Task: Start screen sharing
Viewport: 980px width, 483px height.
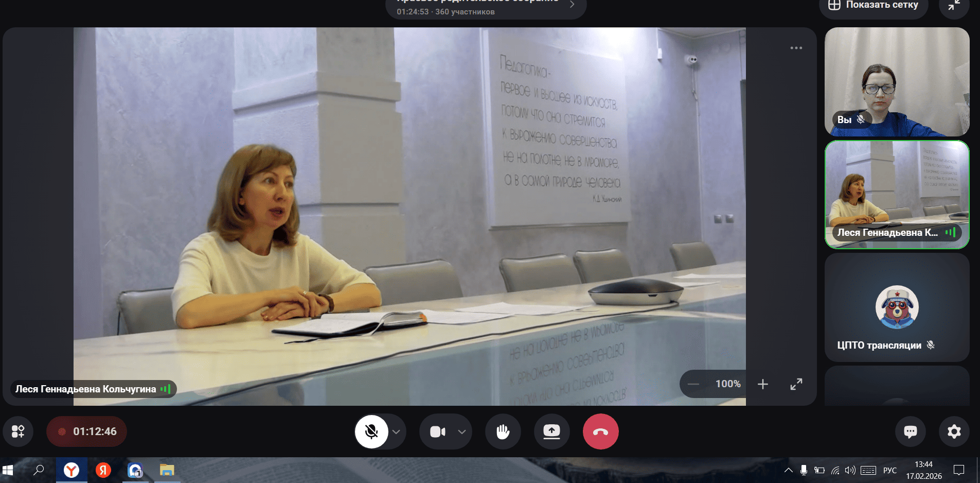Action: (551, 432)
